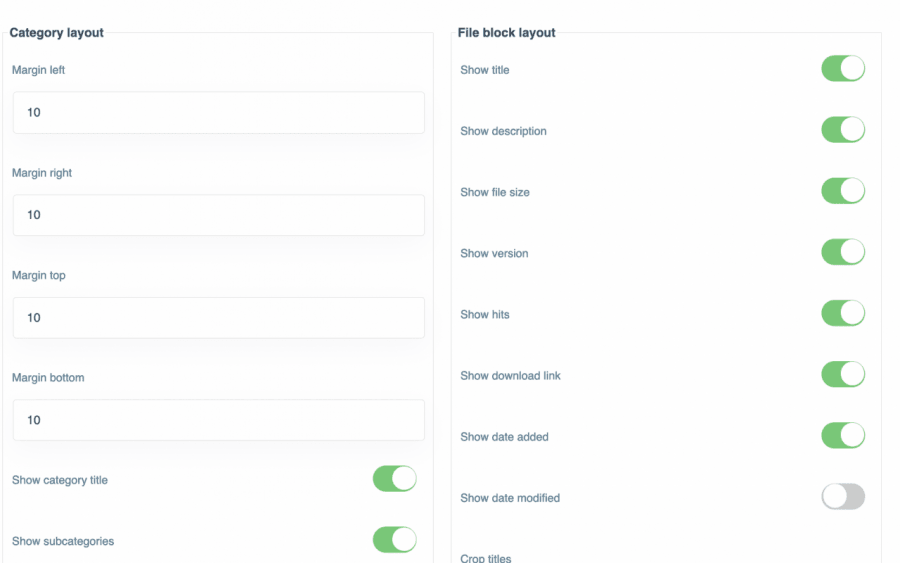Click the Crop titles label
The image size is (900, 563).
(x=486, y=558)
